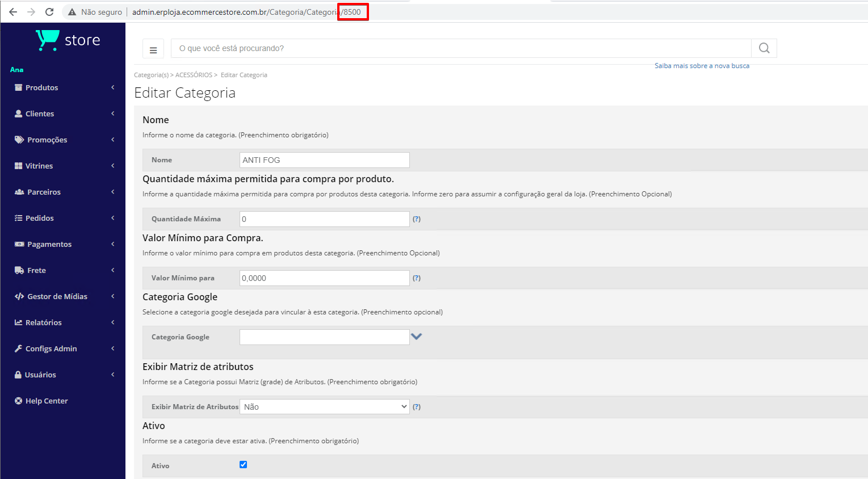
Task: Click the Configs Admin wrench icon
Action: point(19,348)
